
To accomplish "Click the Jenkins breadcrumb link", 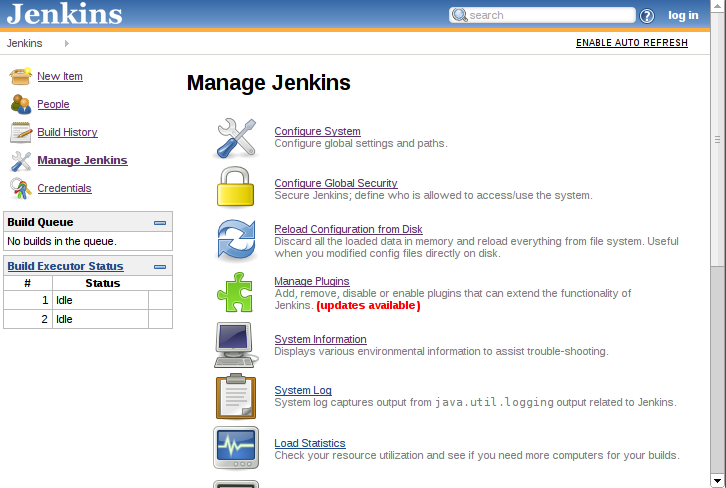I will point(24,43).
